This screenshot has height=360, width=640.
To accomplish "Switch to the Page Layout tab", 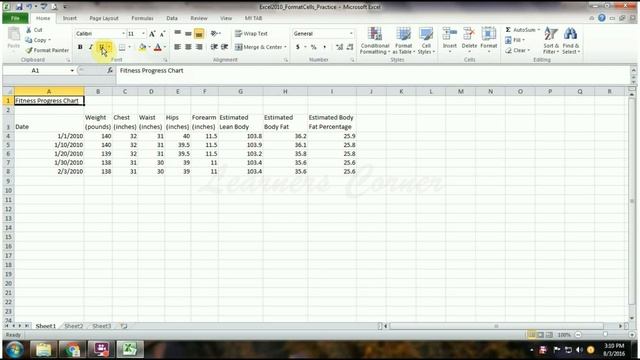I will click(x=104, y=18).
